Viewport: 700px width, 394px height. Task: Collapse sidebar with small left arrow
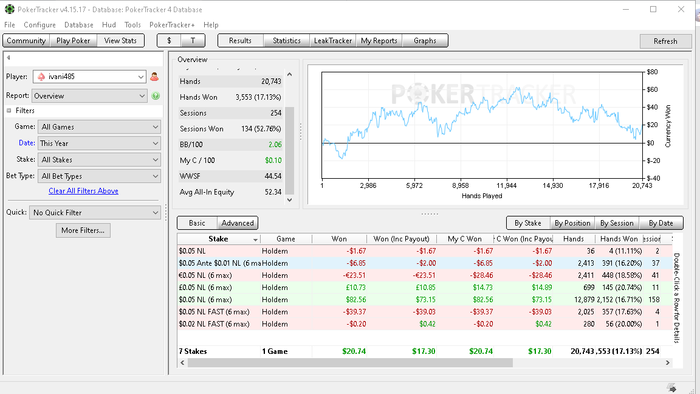[x=8, y=58]
